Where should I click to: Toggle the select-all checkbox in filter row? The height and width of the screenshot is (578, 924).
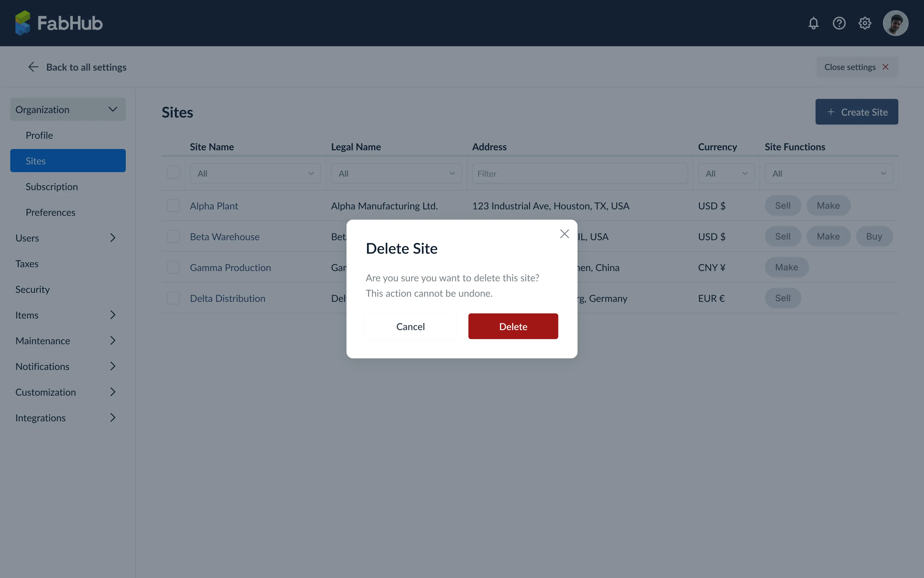[x=173, y=172]
